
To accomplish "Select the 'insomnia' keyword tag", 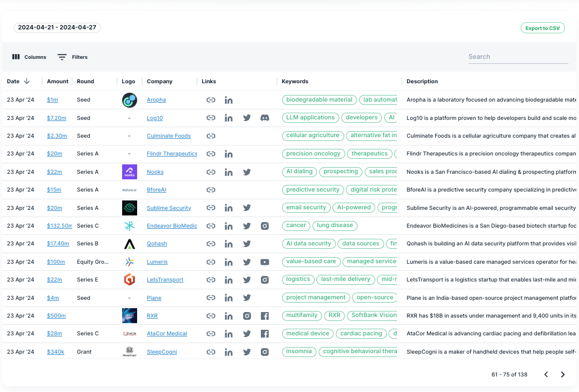I will coord(299,351).
